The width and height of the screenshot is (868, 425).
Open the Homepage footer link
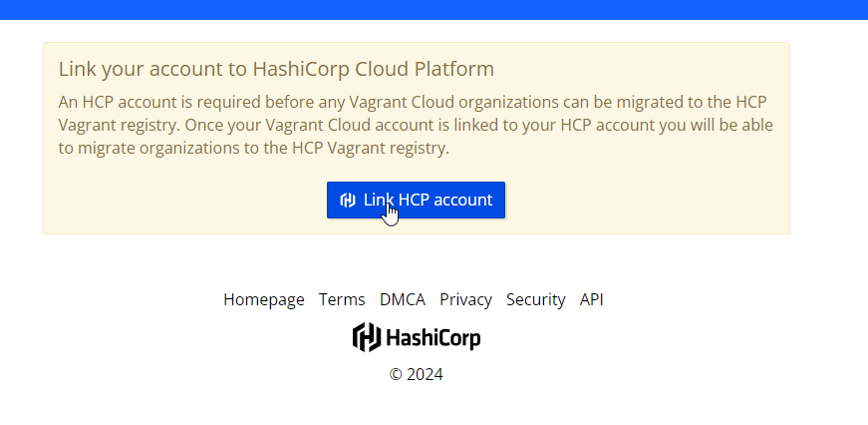pos(263,299)
